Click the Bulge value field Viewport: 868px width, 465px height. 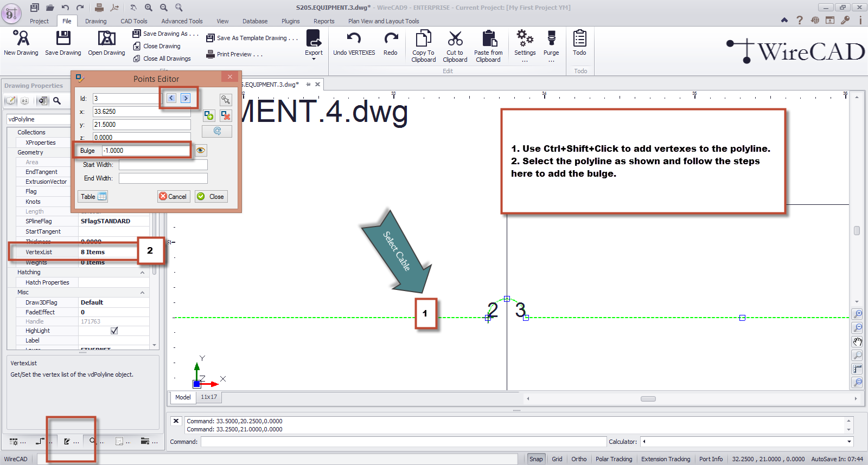(x=145, y=151)
